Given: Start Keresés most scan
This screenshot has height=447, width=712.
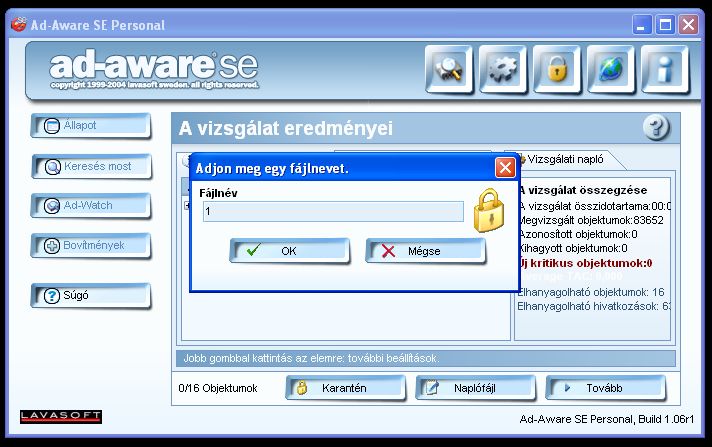Looking at the screenshot, I should tap(91, 166).
